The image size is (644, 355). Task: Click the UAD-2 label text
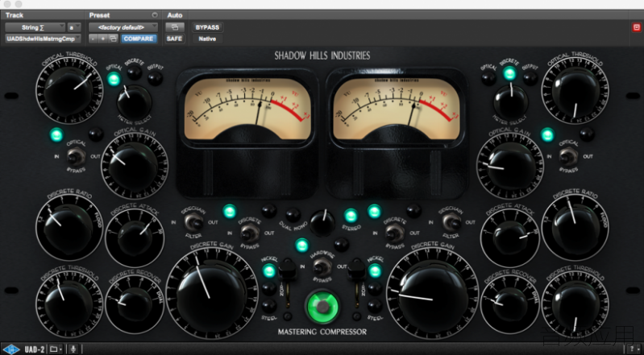coord(35,349)
